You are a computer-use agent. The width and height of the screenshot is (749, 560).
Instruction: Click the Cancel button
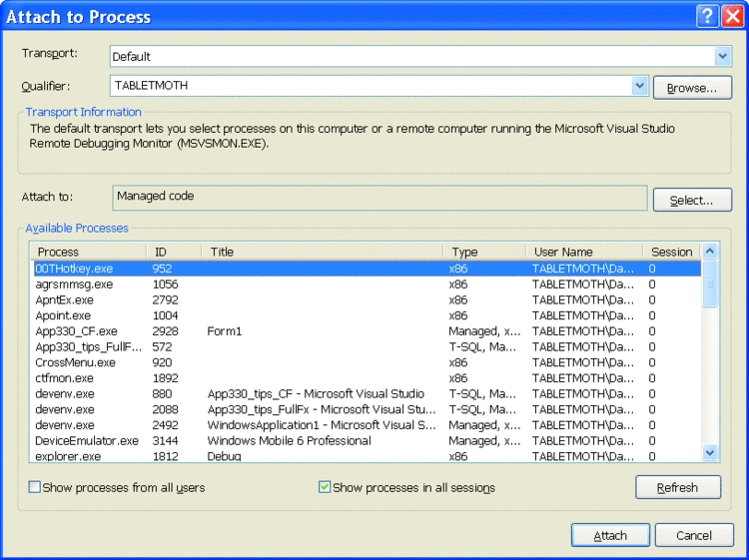(x=694, y=536)
